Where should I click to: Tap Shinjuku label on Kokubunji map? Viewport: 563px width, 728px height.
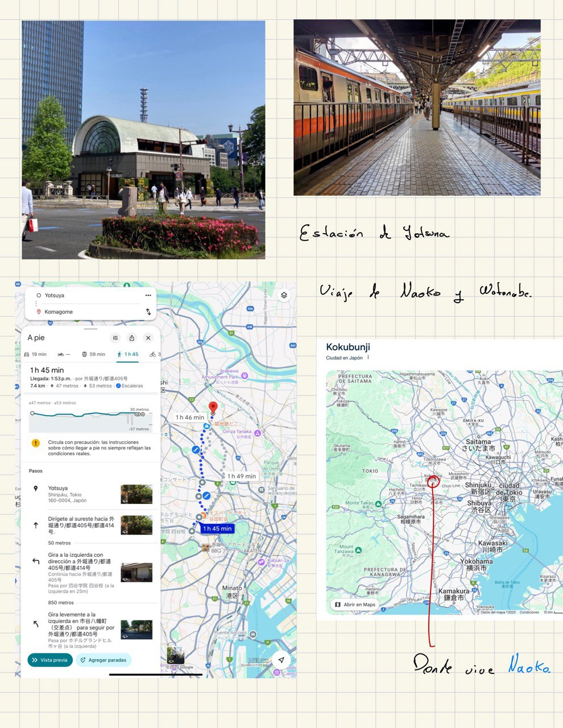point(478,488)
